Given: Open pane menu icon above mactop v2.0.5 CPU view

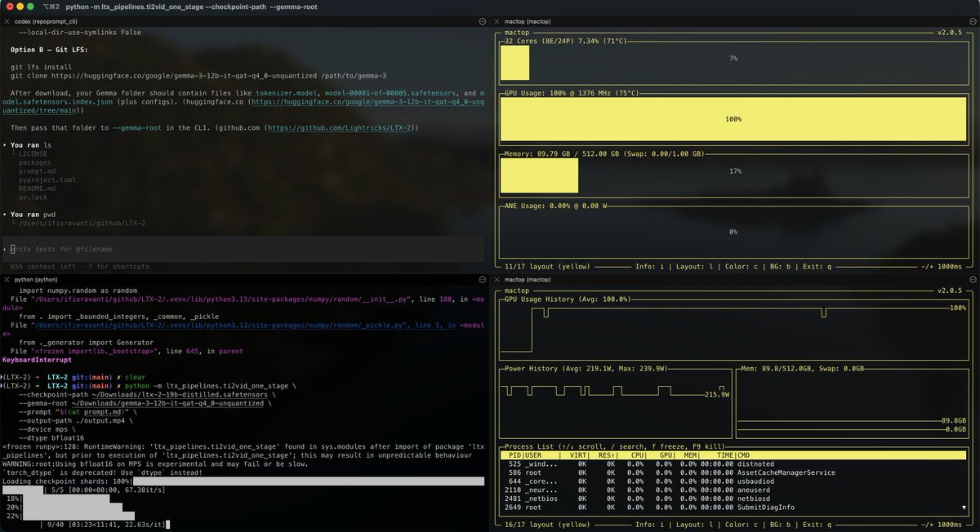Looking at the screenshot, I should click(972, 20).
